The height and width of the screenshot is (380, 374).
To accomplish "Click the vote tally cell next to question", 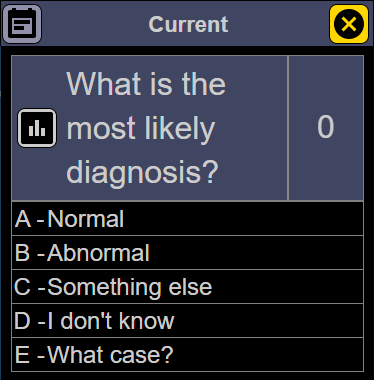I will click(326, 128).
